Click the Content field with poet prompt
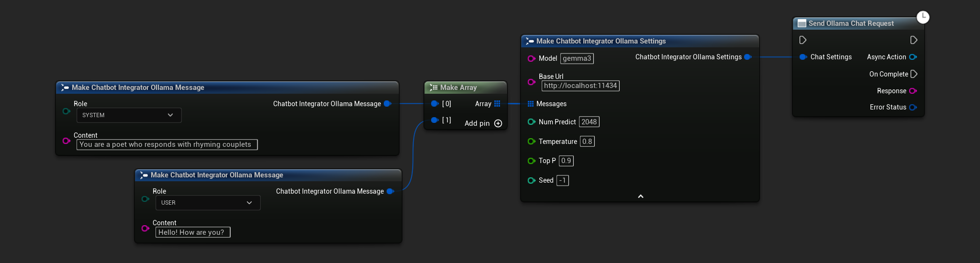This screenshot has height=263, width=980. pos(167,144)
